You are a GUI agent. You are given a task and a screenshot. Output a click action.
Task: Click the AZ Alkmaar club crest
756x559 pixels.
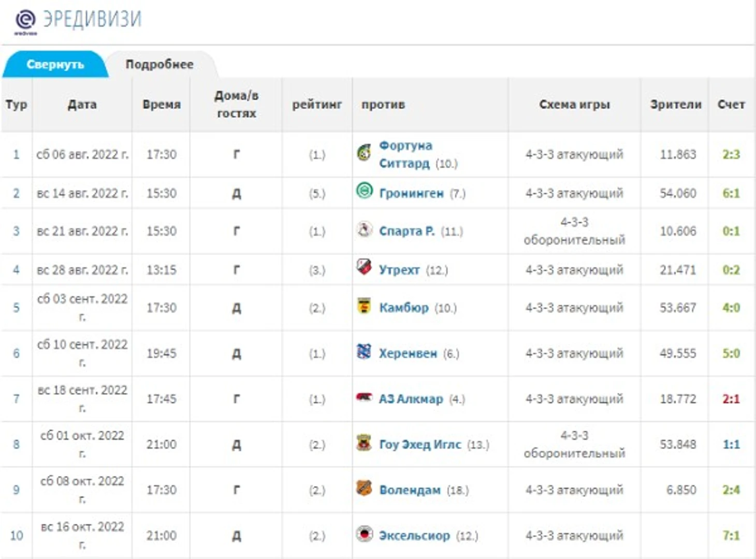(x=365, y=397)
